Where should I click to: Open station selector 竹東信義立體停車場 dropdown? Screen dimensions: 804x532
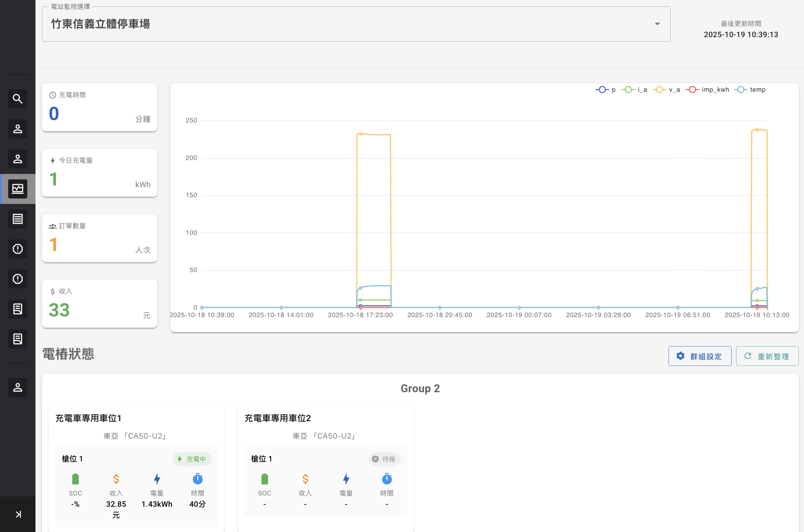(x=356, y=24)
